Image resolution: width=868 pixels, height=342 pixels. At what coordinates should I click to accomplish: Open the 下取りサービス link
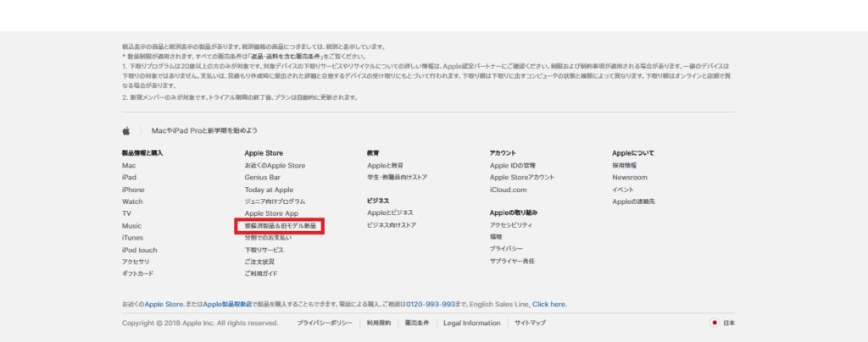(264, 250)
